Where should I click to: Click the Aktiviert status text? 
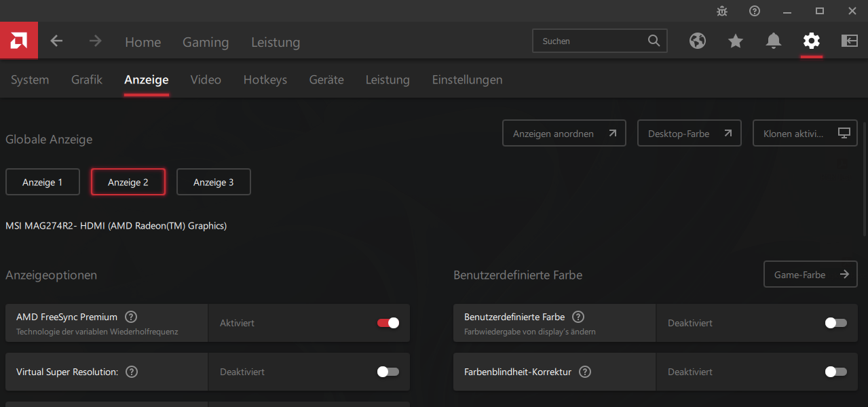237,323
